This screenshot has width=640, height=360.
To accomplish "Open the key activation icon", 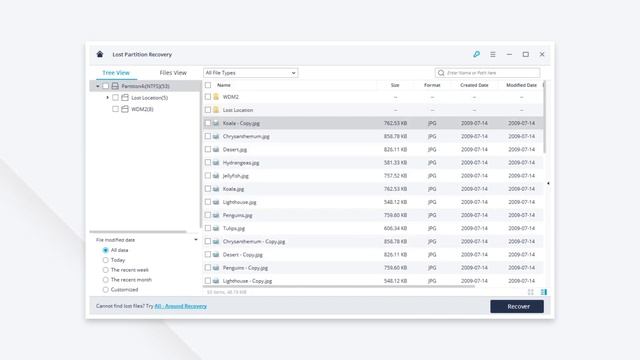I will 476,54.
